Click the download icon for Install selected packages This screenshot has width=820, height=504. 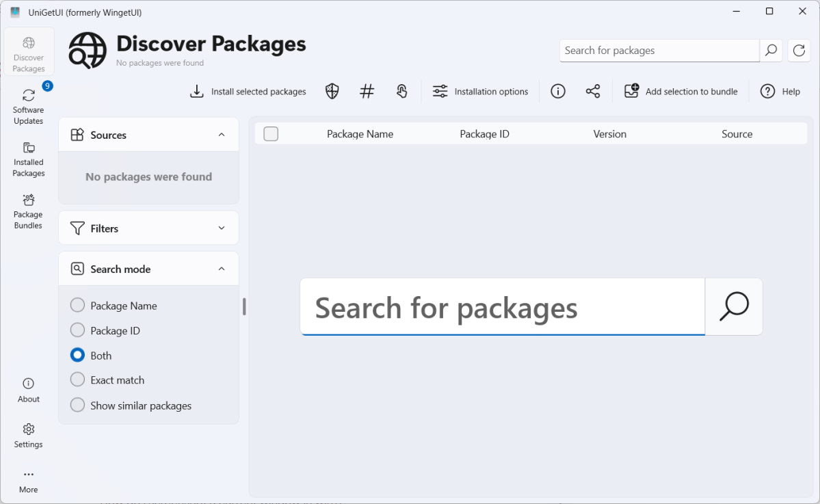(197, 92)
